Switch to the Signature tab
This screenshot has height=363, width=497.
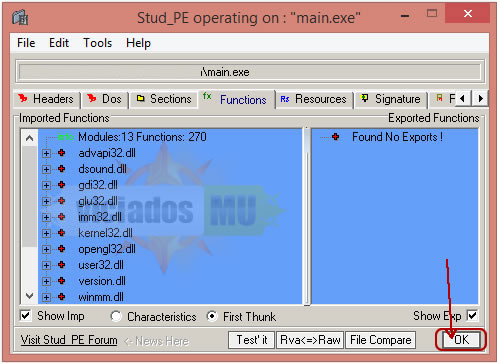[x=391, y=99]
